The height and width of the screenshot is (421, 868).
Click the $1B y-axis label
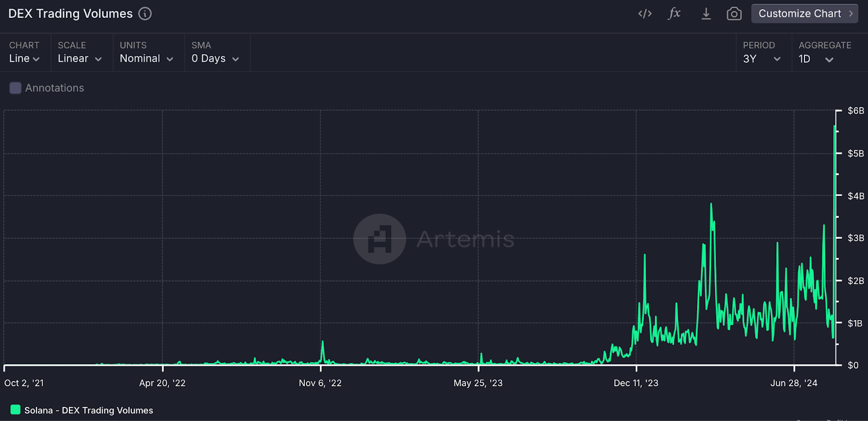[x=855, y=323]
